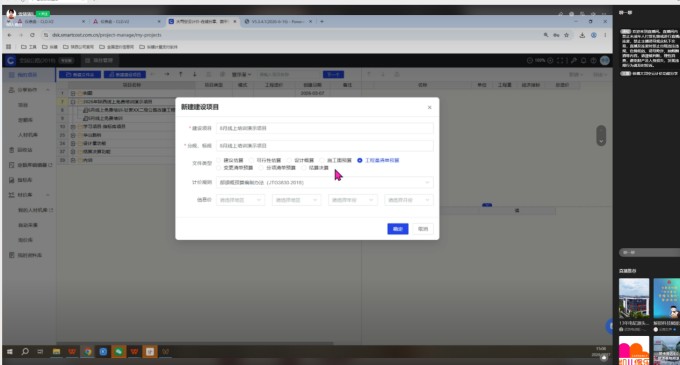This screenshot has height=365, width=680.
Task: Reload the page with the refresh icon
Action: (x=32, y=35)
